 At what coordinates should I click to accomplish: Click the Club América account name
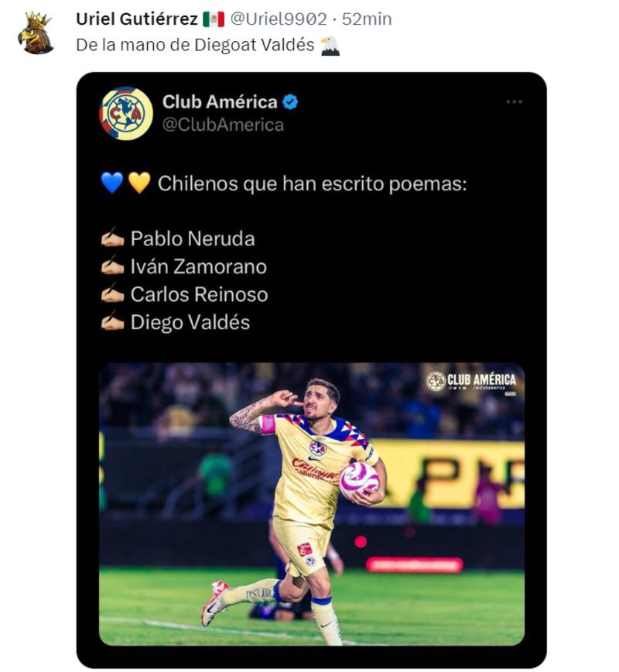[220, 102]
